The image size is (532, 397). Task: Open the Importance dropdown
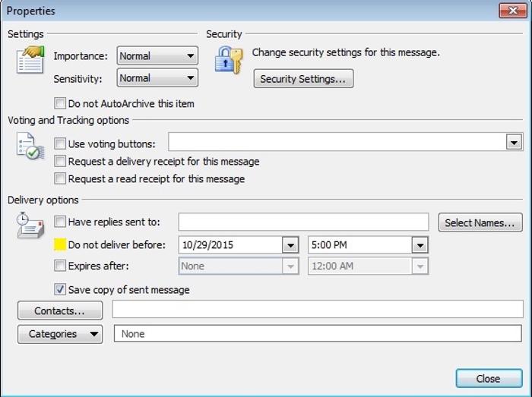tap(157, 56)
